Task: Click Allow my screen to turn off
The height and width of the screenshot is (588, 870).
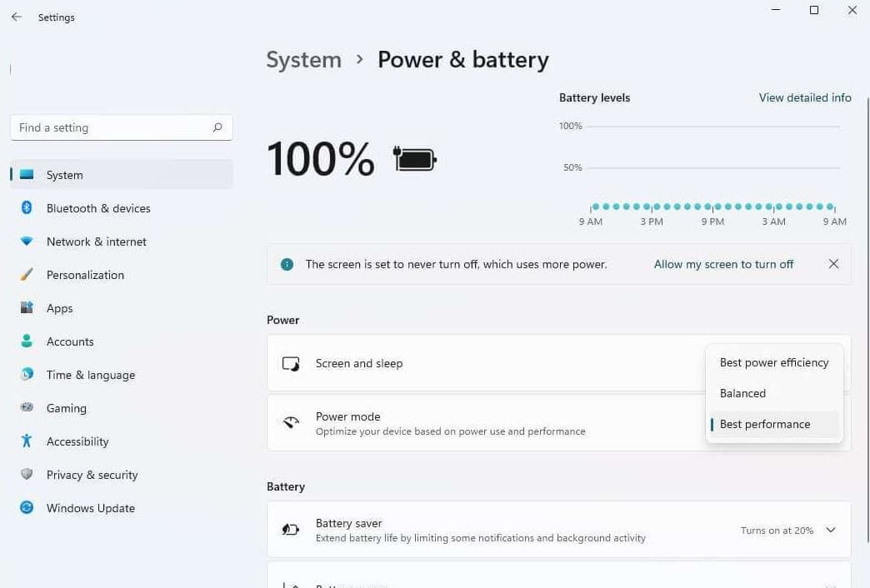Action: point(723,264)
